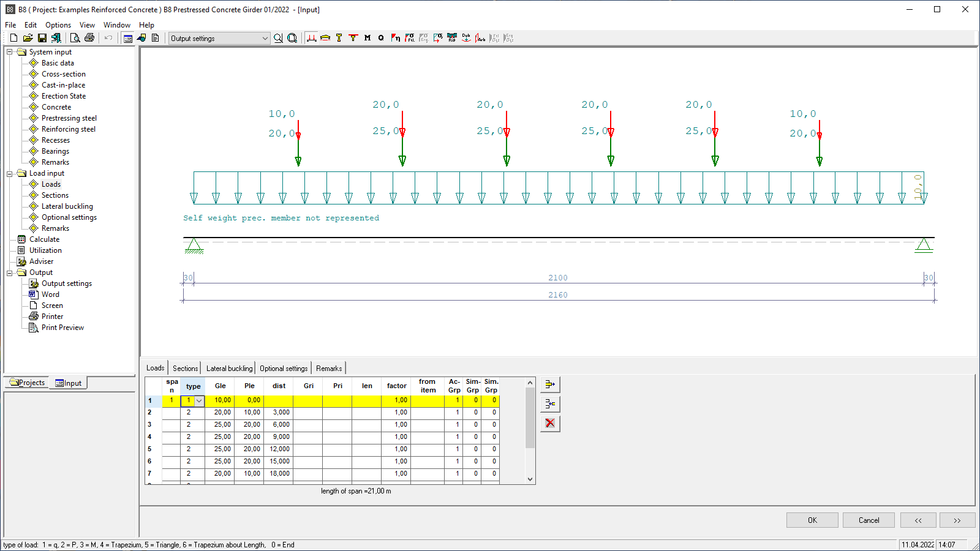Click the undo arrow icon
Image resolution: width=980 pixels, height=551 pixels.
click(x=108, y=38)
